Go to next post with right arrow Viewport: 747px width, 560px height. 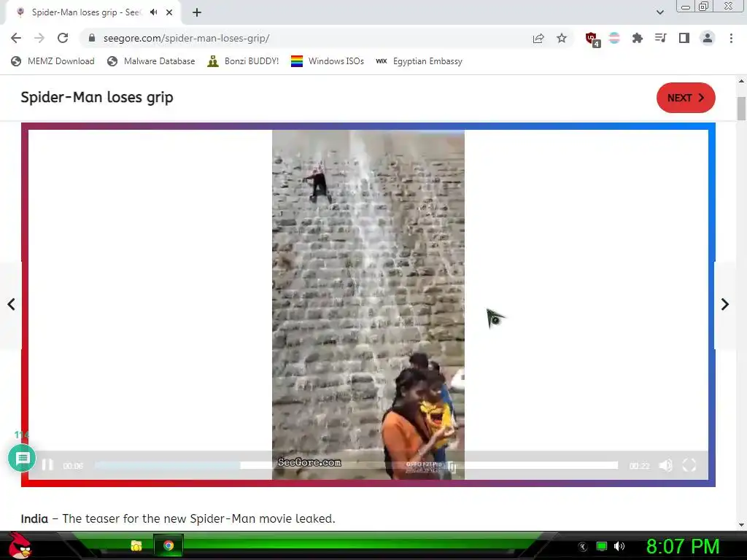tap(725, 304)
